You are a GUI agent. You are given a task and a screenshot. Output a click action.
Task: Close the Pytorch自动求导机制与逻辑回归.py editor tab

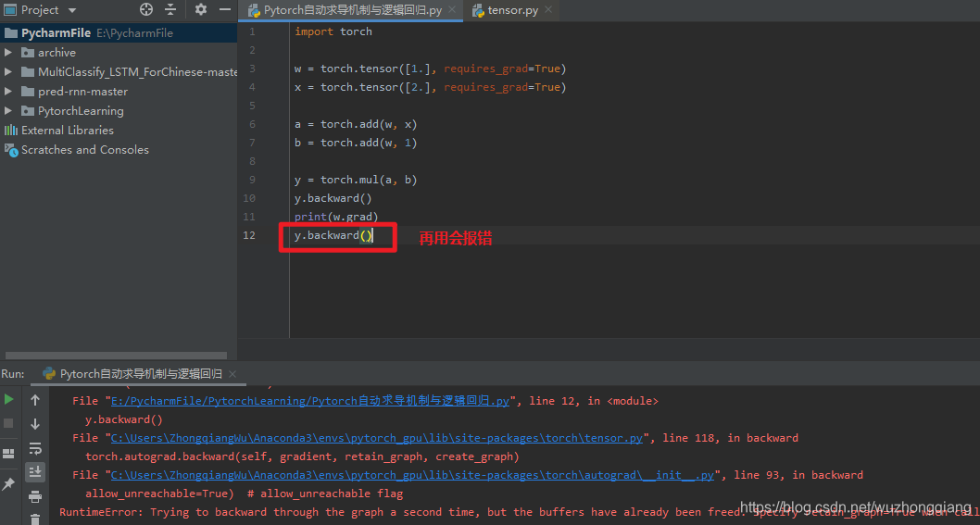(452, 9)
